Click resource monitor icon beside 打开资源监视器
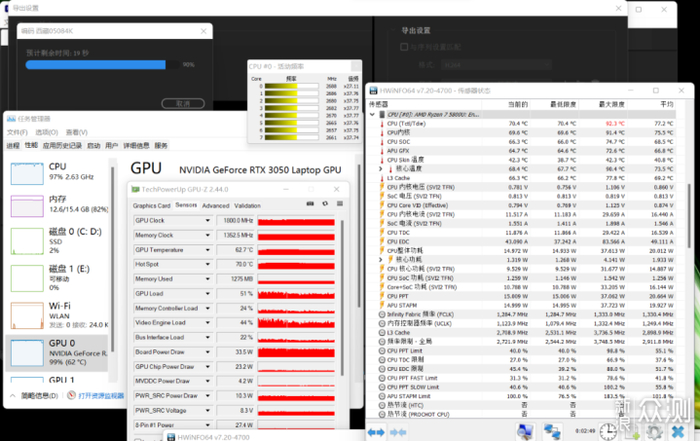Viewport: 700px width, 441px height. pos(71,395)
